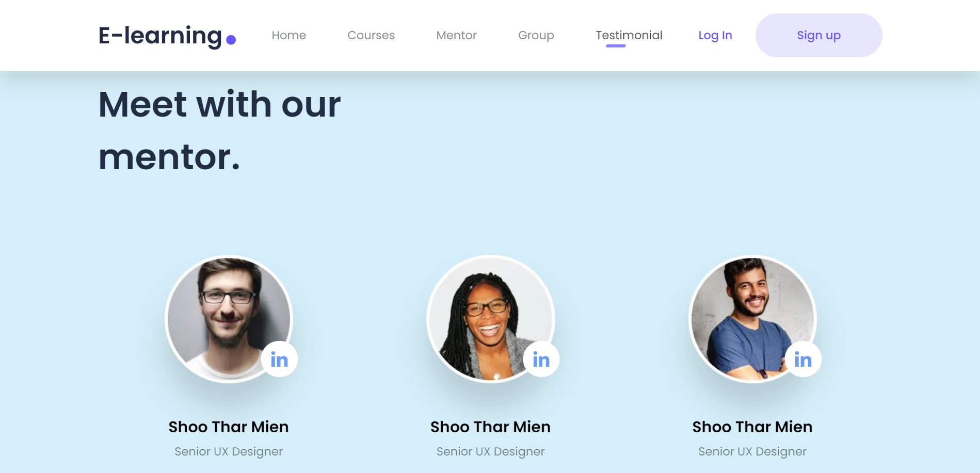Select the bearded man with glasses photo
Viewport: 980px width, 473px height.
coord(229,319)
